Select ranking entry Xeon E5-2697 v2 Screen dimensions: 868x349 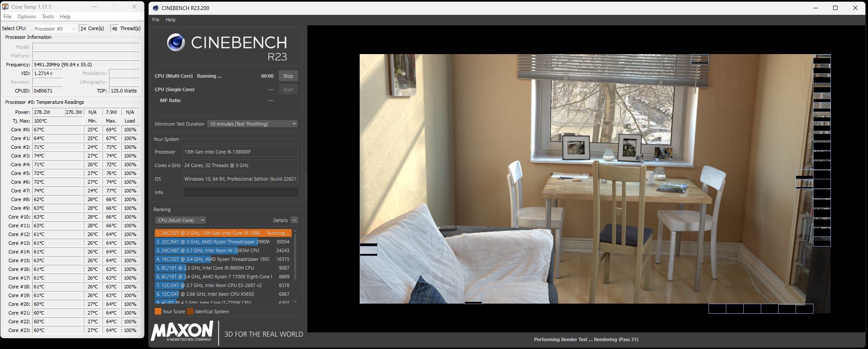(223, 285)
